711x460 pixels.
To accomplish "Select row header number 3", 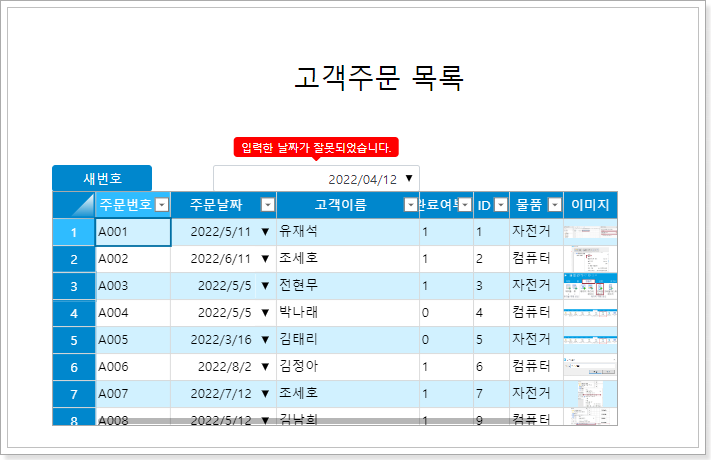I will click(x=74, y=286).
